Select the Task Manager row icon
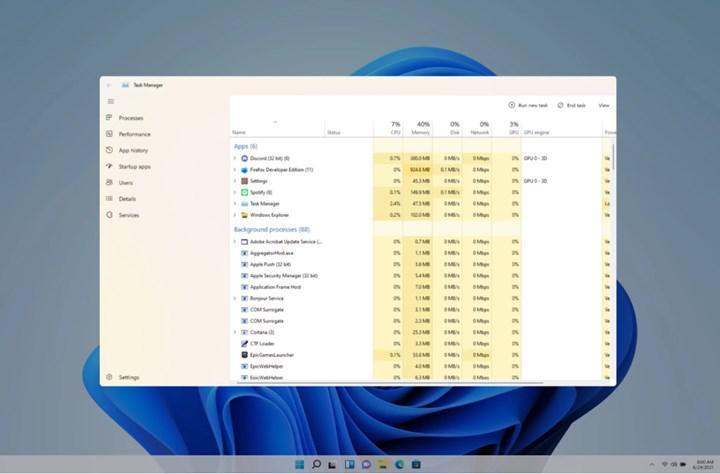 point(244,203)
